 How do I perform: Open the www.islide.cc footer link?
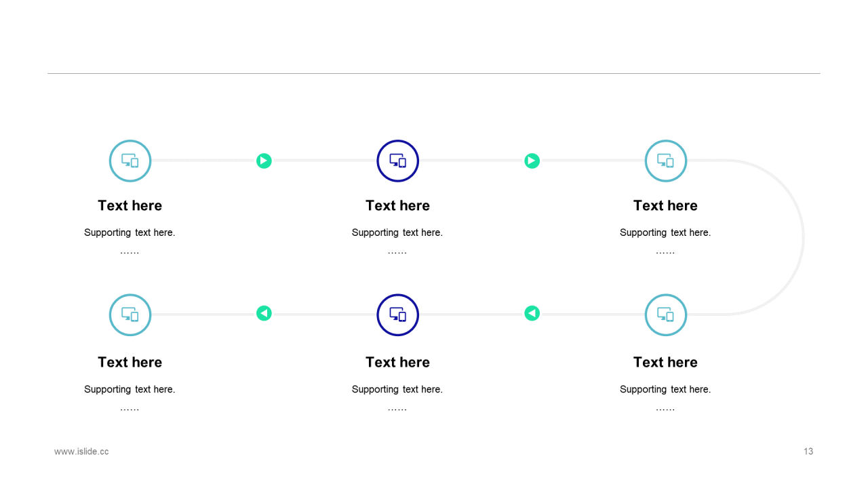(81, 451)
